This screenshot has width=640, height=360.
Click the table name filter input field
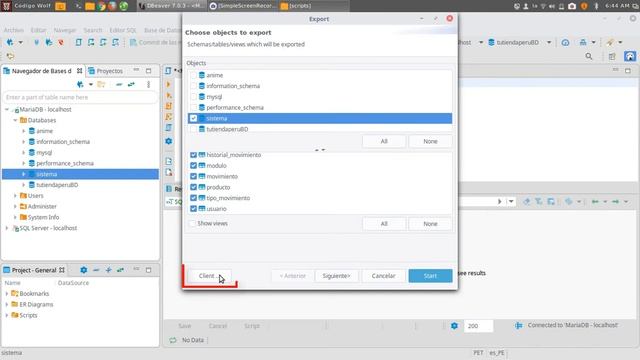click(x=80, y=97)
